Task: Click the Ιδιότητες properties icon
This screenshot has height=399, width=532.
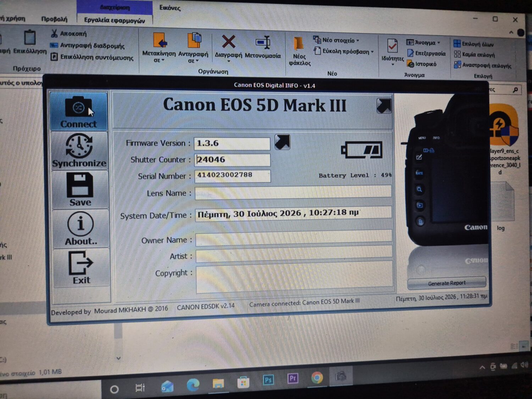Action: (392, 46)
